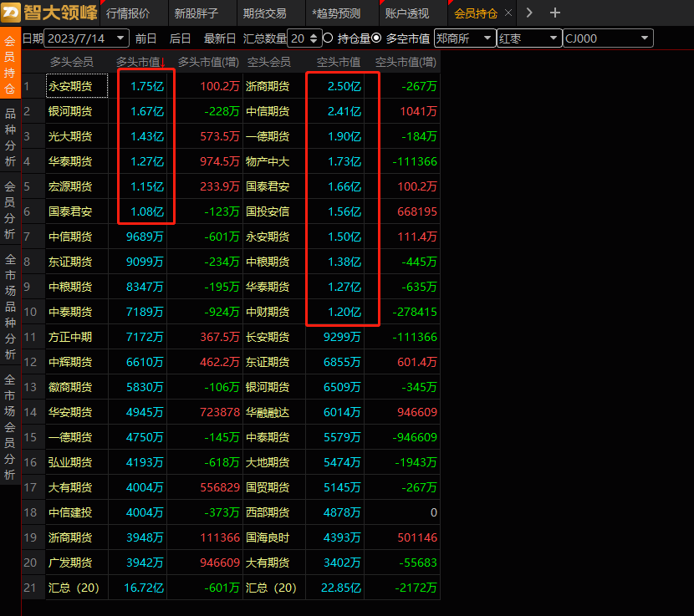Select 银河期货 in 多头会员 row 2
Image resolution: width=694 pixels, height=616 pixels.
pos(77,111)
